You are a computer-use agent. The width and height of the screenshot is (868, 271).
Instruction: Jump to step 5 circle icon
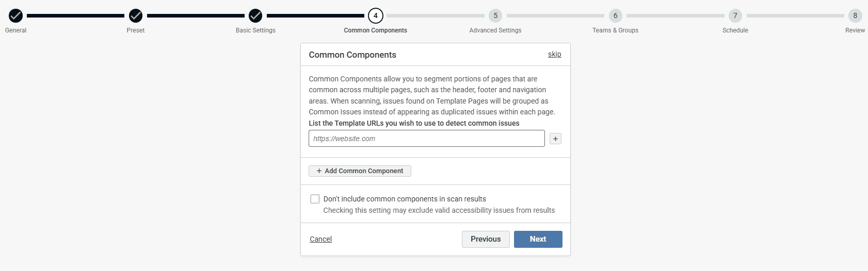pyautogui.click(x=495, y=16)
